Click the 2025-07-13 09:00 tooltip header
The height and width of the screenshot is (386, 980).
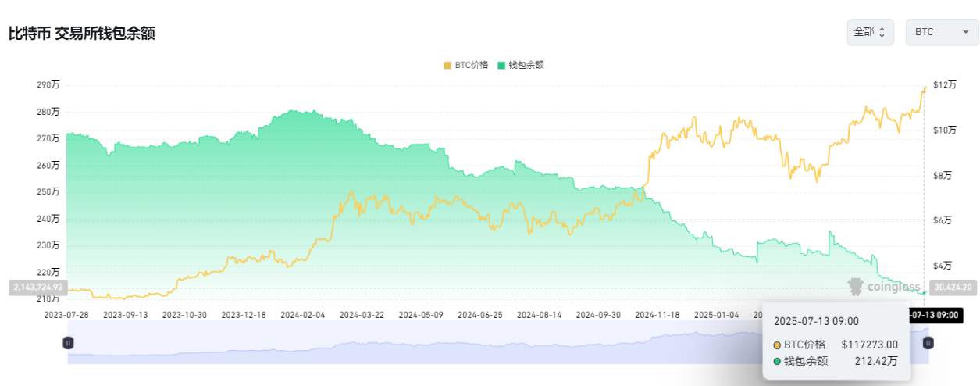(x=816, y=321)
